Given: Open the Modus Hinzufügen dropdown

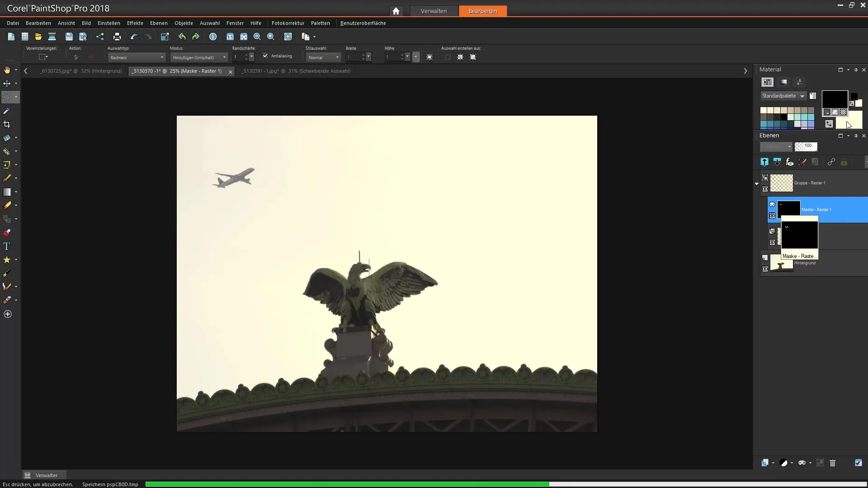Looking at the screenshot, I should tap(199, 57).
